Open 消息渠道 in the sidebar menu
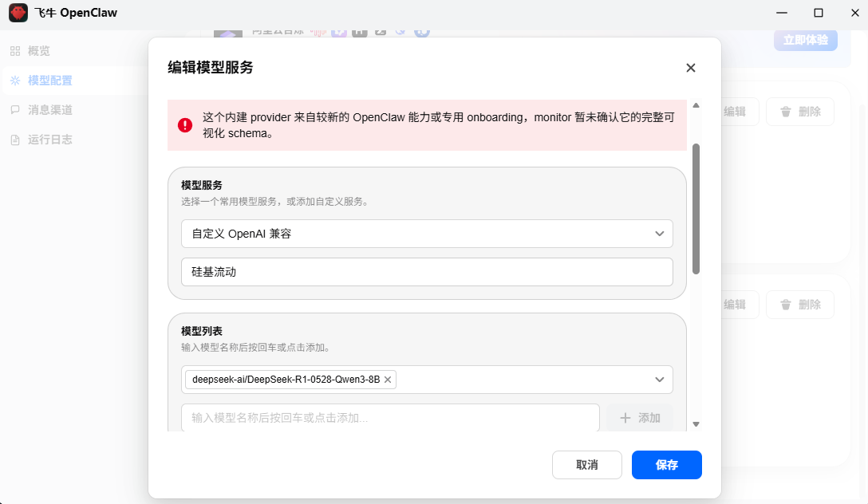Image resolution: width=868 pixels, height=504 pixels. tap(49, 110)
